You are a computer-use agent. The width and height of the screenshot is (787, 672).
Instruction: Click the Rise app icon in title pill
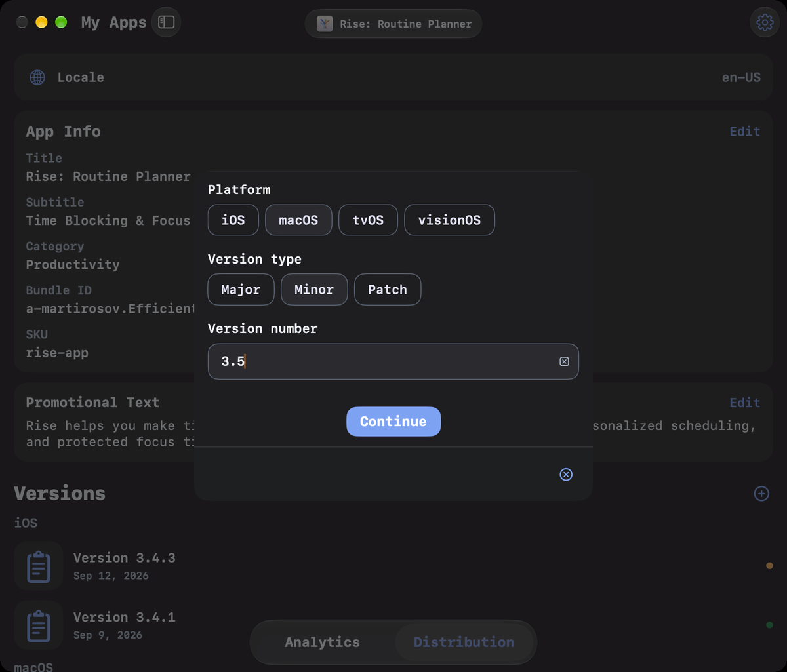tap(325, 24)
